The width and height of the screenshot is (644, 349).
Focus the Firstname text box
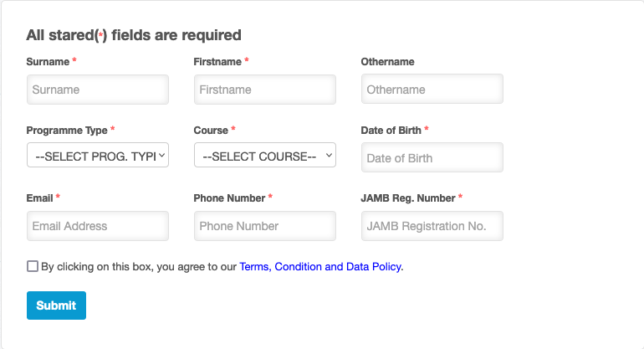coord(264,90)
